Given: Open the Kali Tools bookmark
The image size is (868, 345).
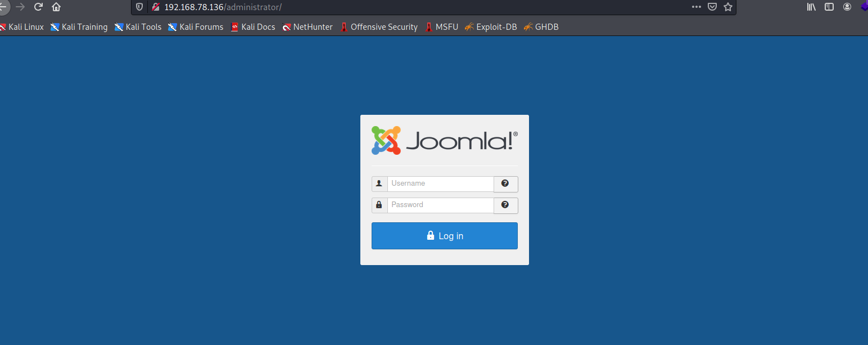Looking at the screenshot, I should pos(138,27).
